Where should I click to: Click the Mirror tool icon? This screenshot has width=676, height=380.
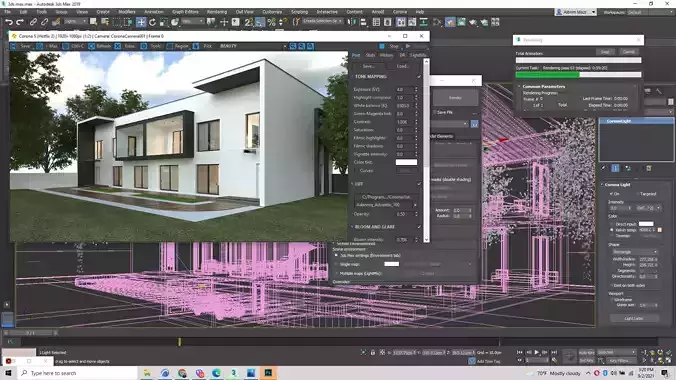pyautogui.click(x=352, y=22)
